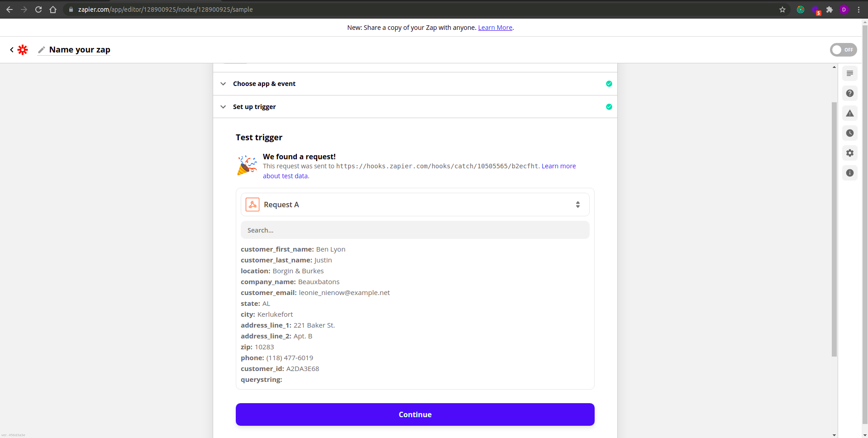
Task: Click the location: Borgin & Burkes row
Action: (282, 271)
